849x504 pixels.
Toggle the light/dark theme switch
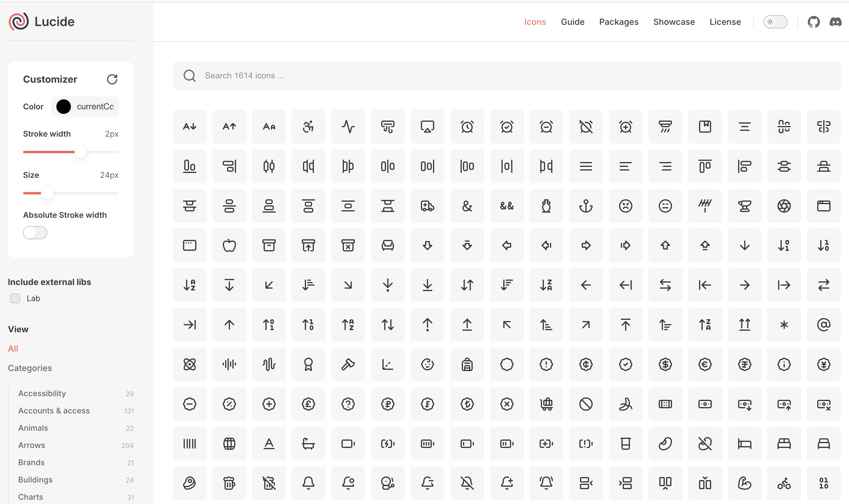point(775,22)
